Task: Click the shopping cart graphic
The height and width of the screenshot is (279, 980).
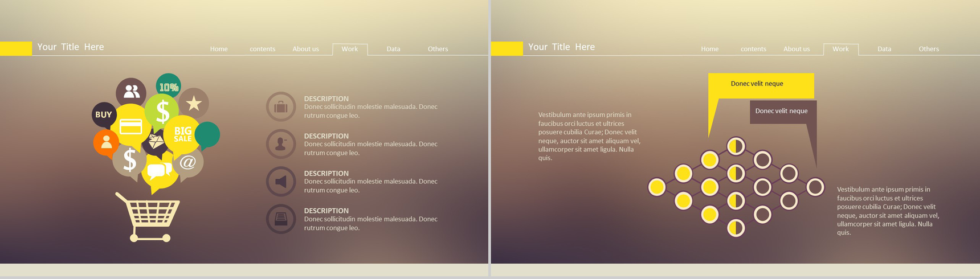Action: click(148, 217)
